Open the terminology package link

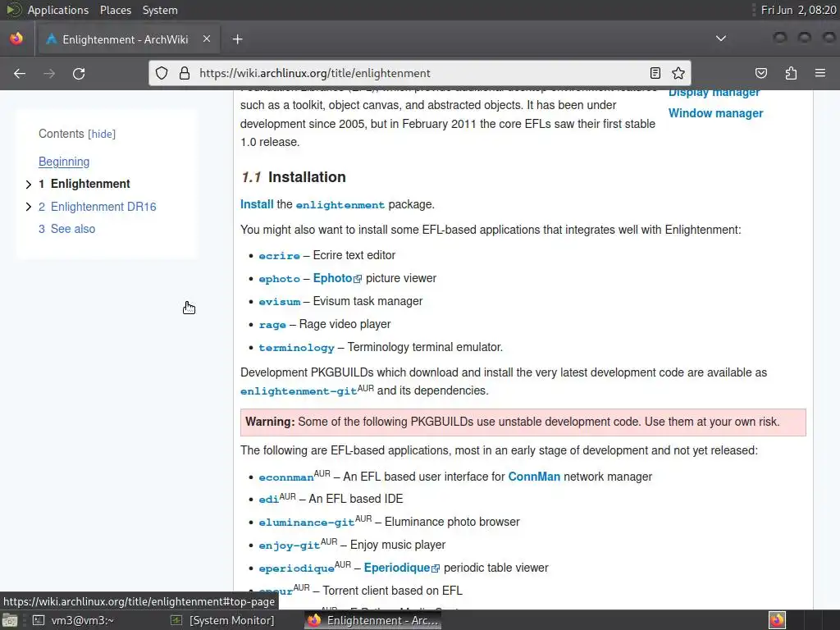(x=296, y=348)
